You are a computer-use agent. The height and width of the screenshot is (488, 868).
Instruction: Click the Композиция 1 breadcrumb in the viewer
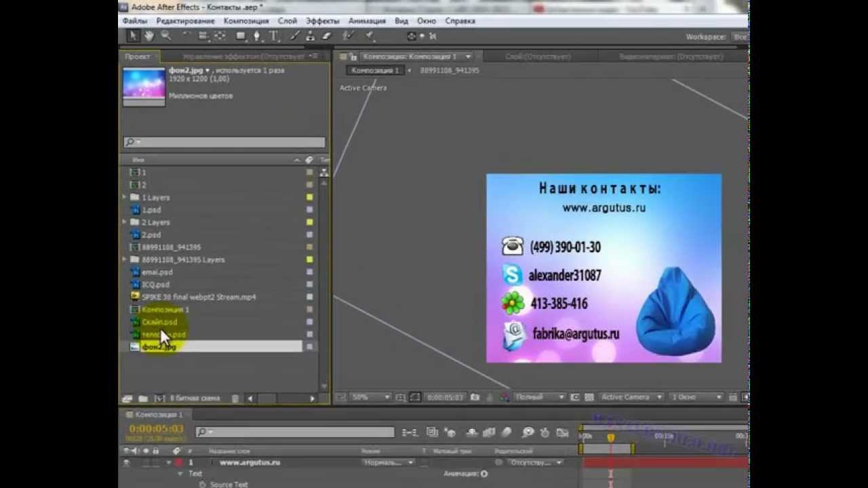point(376,70)
